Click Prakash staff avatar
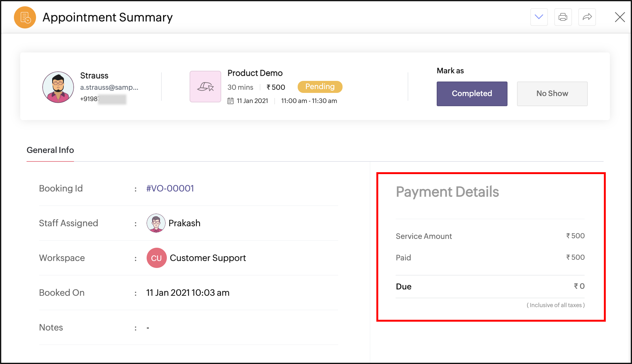The width and height of the screenshot is (632, 364). 156,223
